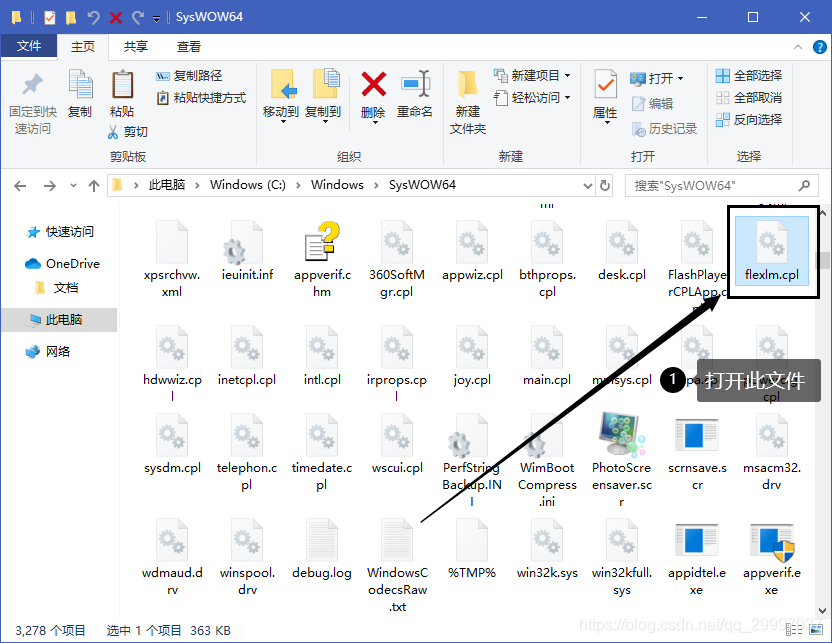832x643 pixels.
Task: Switch to the View (查看) ribbon tab
Action: 190,46
